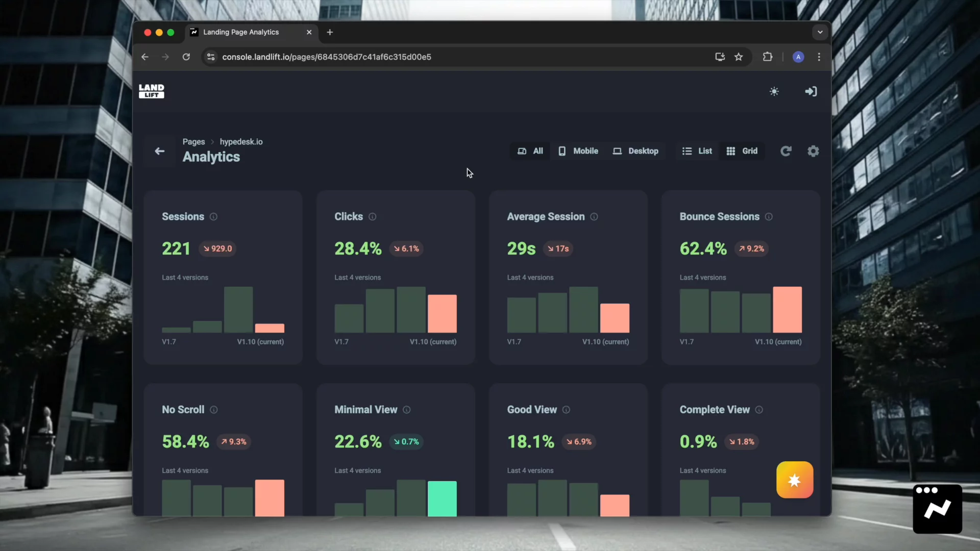Click current version bar in Clicks chart
Screen dimensions: 980x551
442,313
